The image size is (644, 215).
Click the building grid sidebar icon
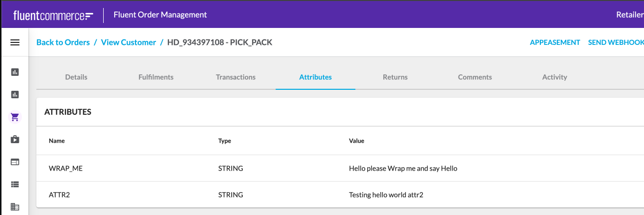coord(15,207)
